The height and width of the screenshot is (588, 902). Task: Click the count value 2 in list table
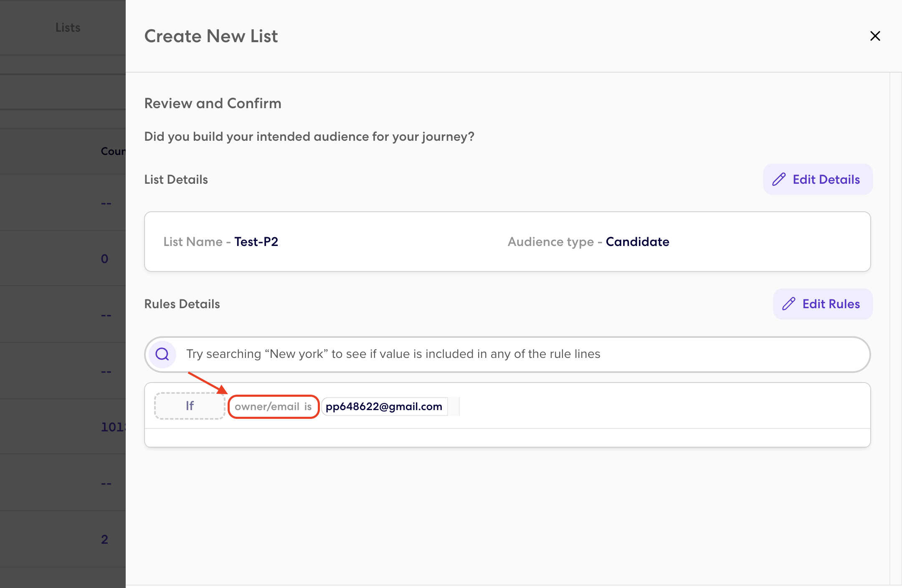pos(104,539)
